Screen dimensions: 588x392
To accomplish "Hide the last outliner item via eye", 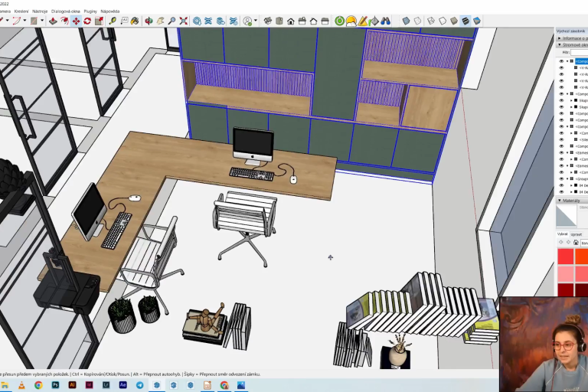I will pyautogui.click(x=561, y=191).
